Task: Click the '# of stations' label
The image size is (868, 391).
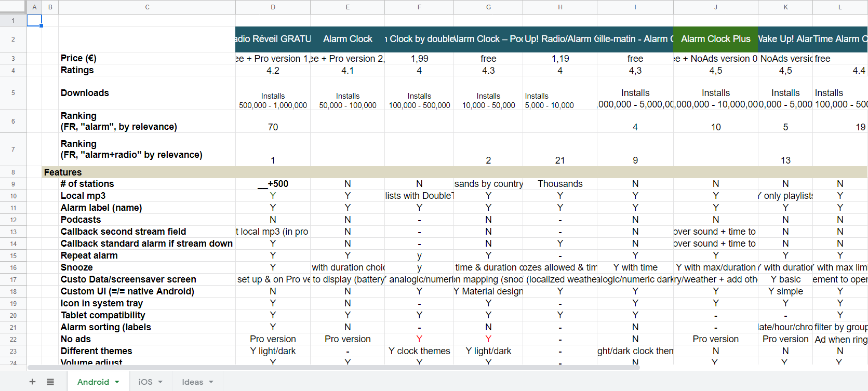Action: tap(147, 184)
